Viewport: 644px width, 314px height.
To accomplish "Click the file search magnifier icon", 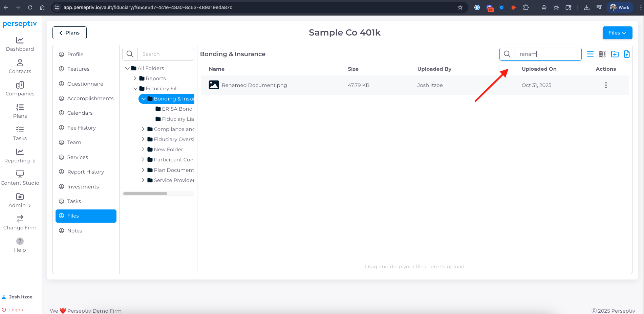I will (x=507, y=54).
